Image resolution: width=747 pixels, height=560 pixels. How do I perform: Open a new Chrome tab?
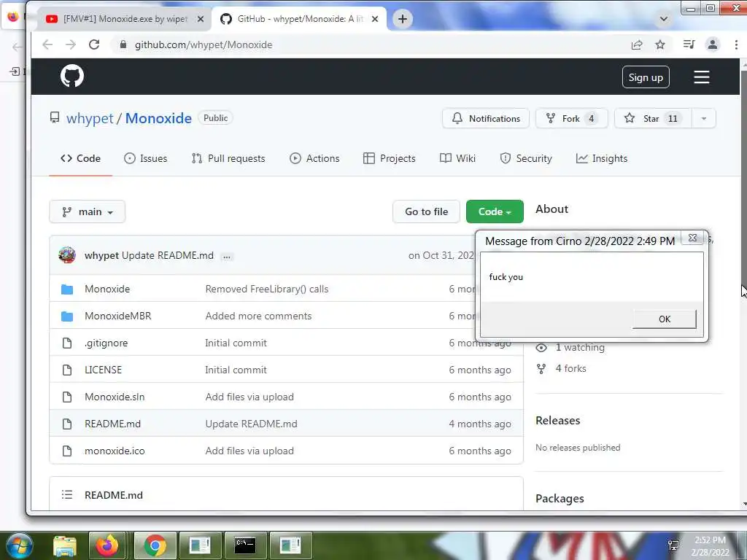(403, 19)
